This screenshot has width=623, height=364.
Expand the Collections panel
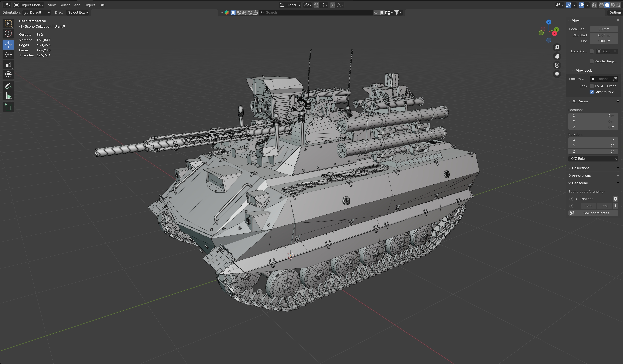click(580, 168)
